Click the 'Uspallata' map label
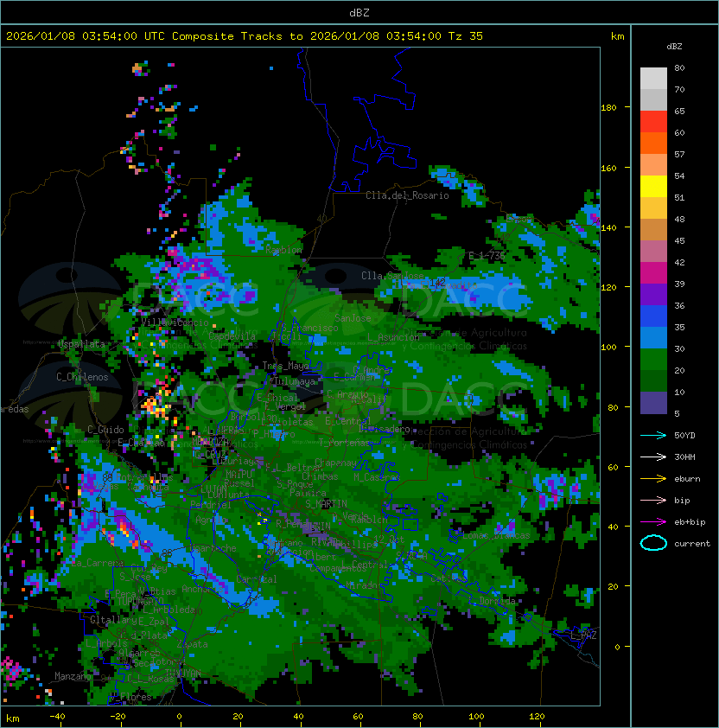 pyautogui.click(x=81, y=344)
